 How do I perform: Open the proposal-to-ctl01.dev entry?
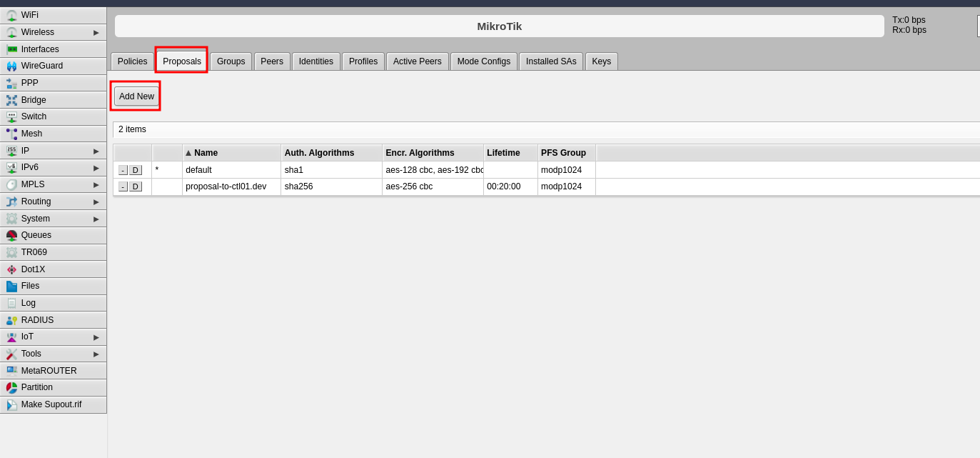pos(226,186)
